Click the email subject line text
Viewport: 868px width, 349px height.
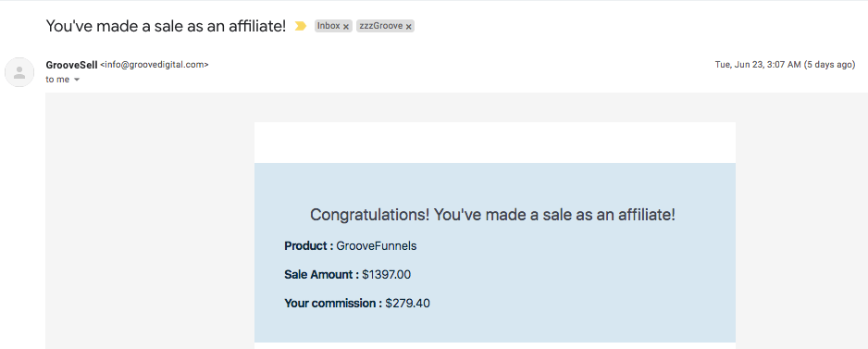point(166,26)
